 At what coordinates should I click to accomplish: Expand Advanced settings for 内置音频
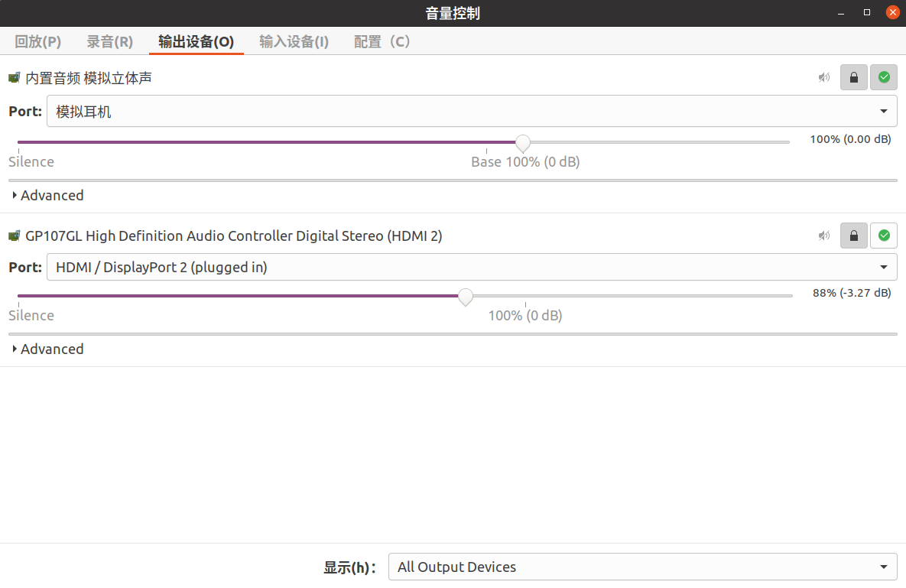click(x=47, y=195)
